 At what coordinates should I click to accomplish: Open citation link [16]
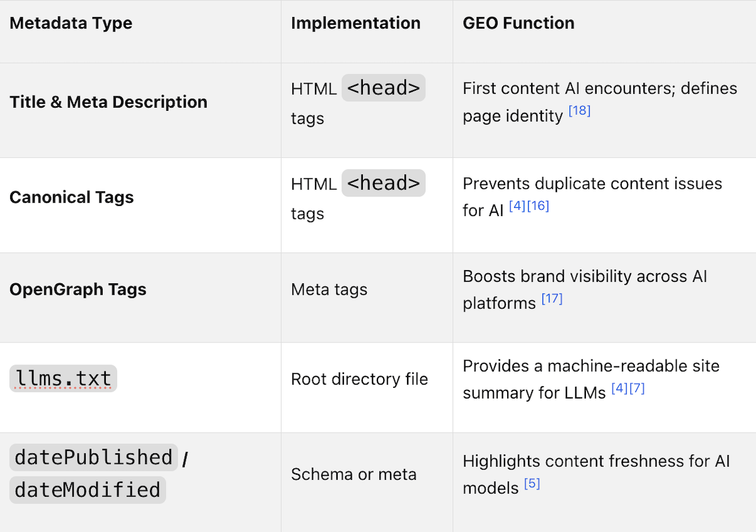coord(538,206)
